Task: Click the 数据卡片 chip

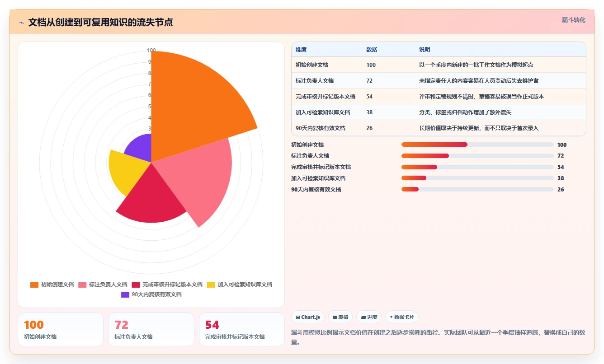Action: tap(401, 317)
